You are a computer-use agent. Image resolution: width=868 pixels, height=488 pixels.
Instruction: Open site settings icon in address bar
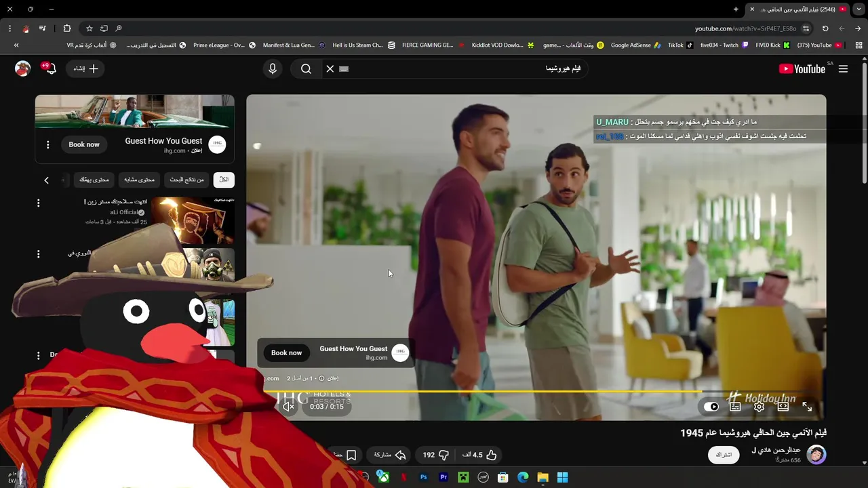(x=806, y=28)
